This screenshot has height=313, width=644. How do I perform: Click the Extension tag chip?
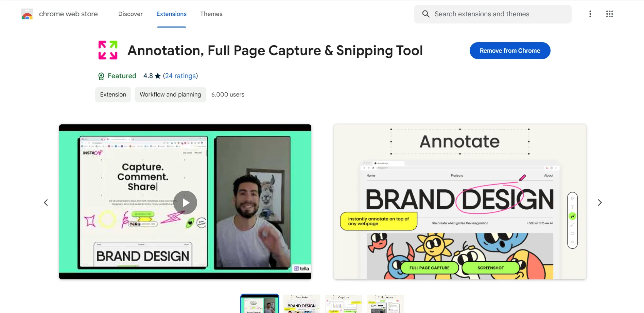tap(113, 94)
